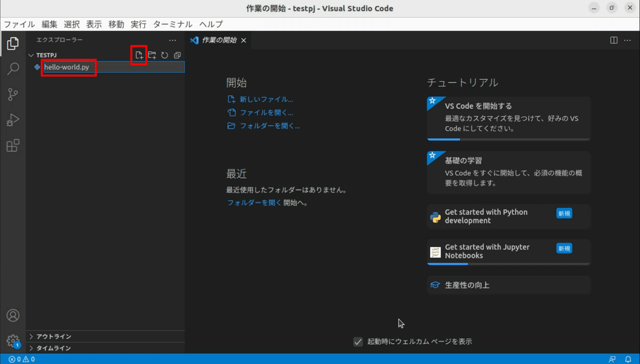Open the 生産性の向上 tutorial

509,285
